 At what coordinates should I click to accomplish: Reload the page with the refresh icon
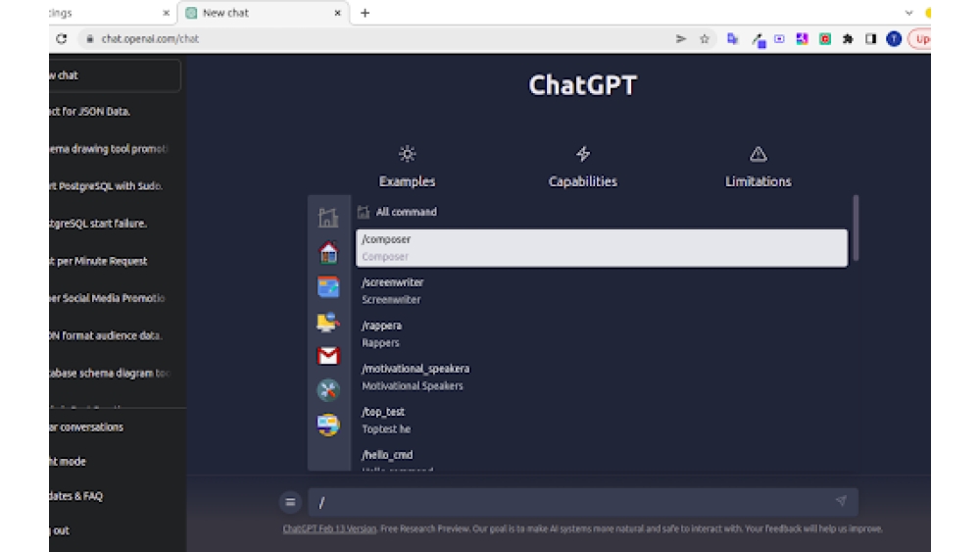tap(61, 39)
